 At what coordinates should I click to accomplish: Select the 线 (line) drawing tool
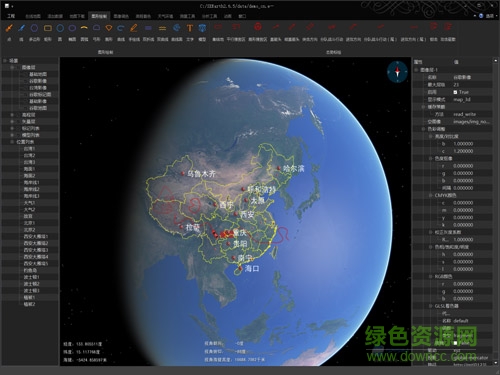pyautogui.click(x=22, y=32)
